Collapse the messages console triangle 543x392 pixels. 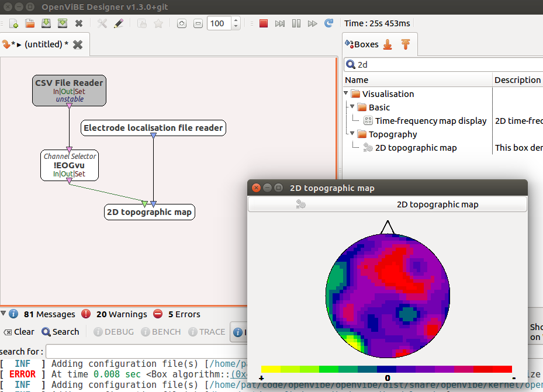pyautogui.click(x=4, y=314)
